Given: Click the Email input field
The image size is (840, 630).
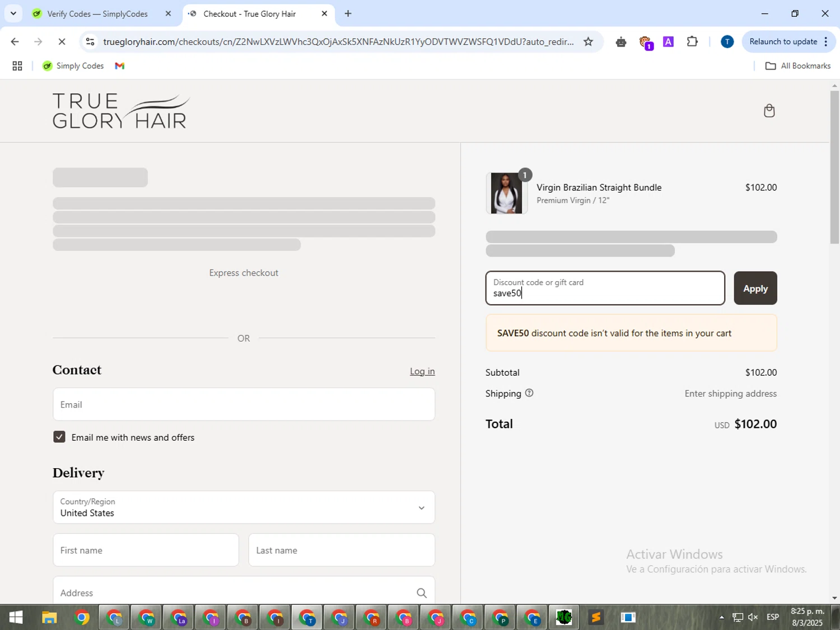Looking at the screenshot, I should click(244, 404).
